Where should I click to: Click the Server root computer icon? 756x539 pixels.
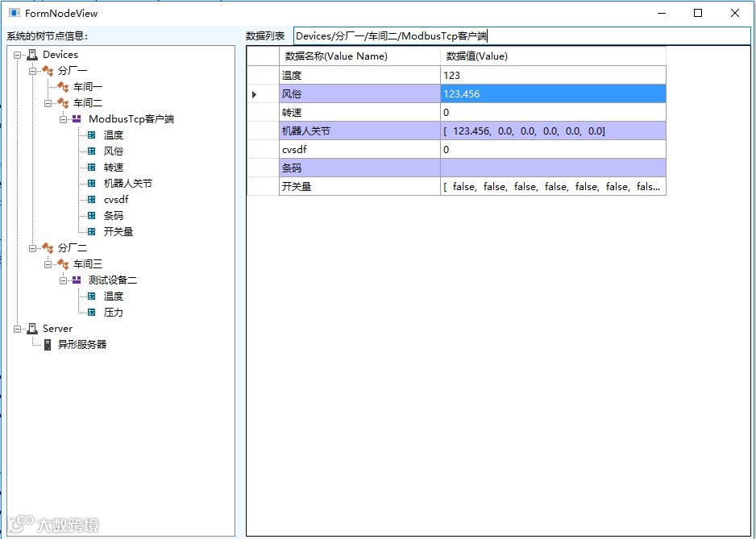coord(32,329)
